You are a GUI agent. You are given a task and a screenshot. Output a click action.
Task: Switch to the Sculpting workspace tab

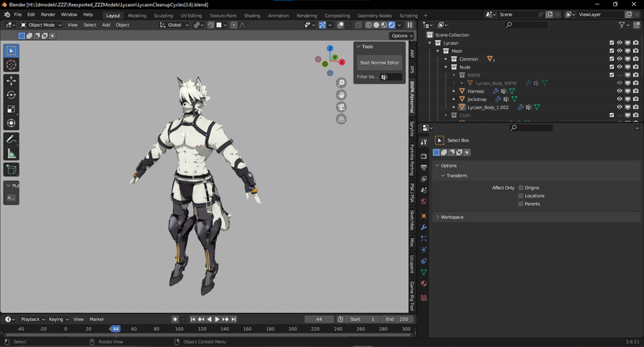pyautogui.click(x=163, y=15)
